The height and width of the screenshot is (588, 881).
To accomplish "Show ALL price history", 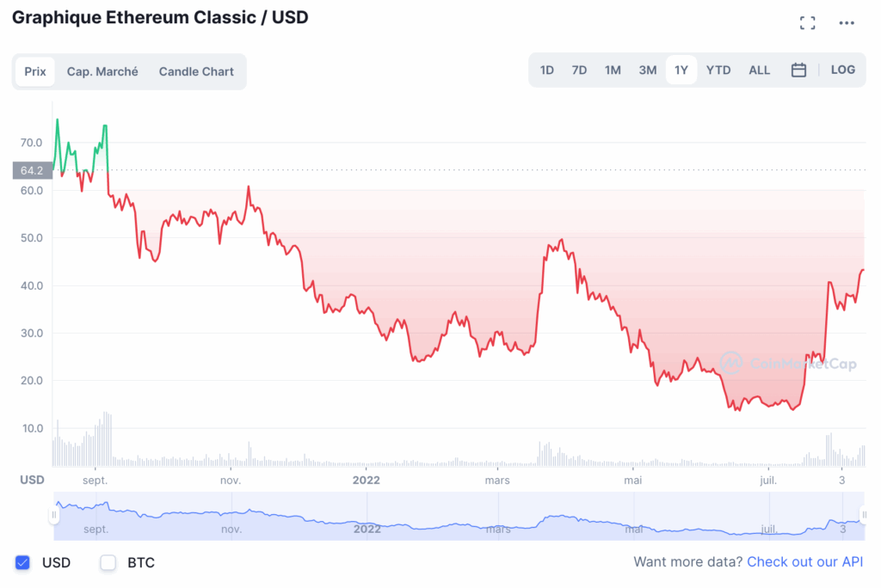I will (x=760, y=70).
